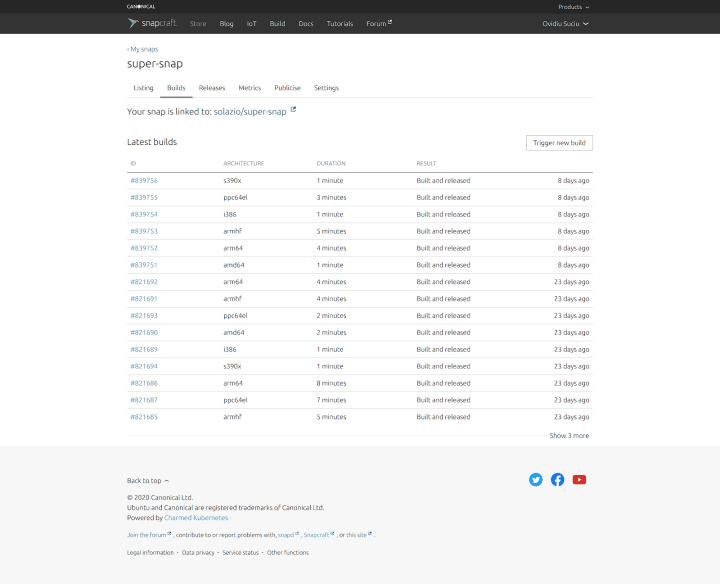The image size is (720, 584).
Task: Open the Forum nav link
Action: (x=379, y=23)
